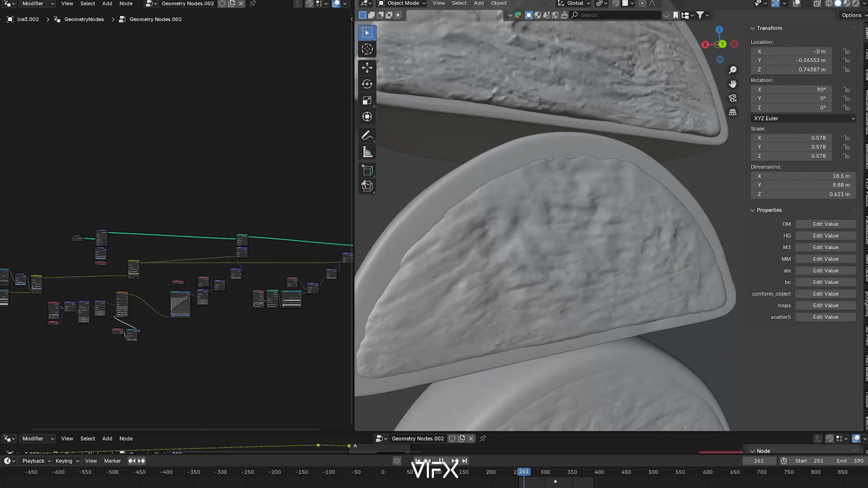Open the Object menu in viewport header

pyautogui.click(x=499, y=3)
